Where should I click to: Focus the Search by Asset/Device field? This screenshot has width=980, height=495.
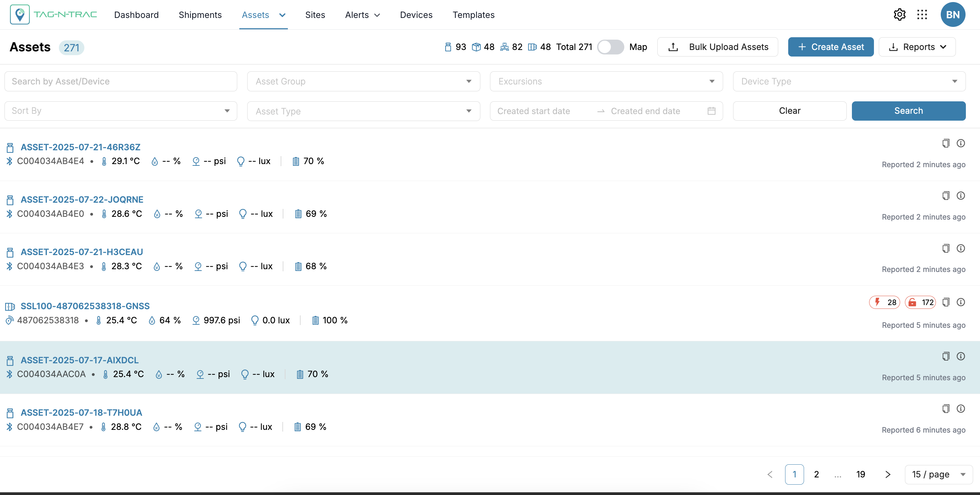[121, 81]
